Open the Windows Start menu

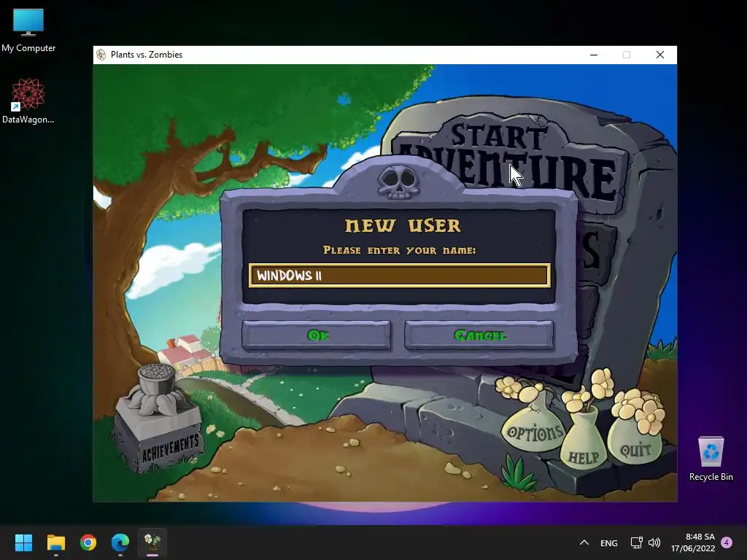(x=23, y=542)
